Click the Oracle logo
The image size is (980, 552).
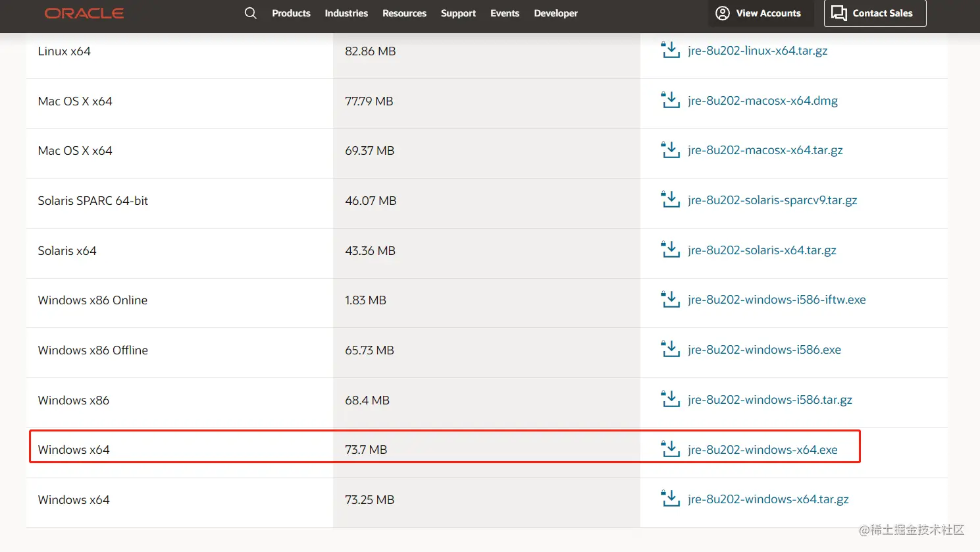(x=84, y=13)
